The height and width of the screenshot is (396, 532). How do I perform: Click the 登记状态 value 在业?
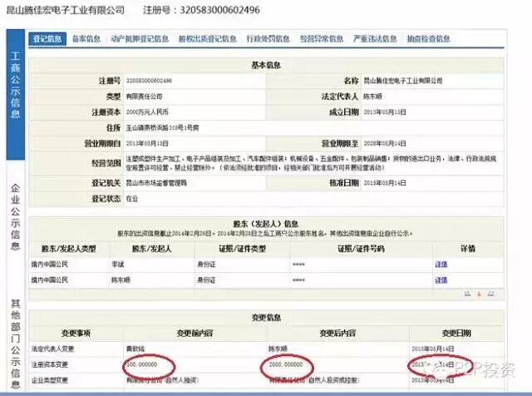pyautogui.click(x=132, y=199)
